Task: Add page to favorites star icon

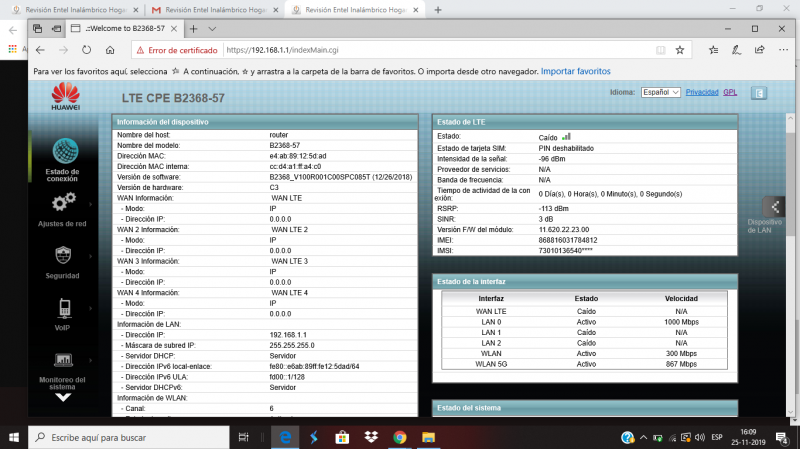Action: (679, 49)
